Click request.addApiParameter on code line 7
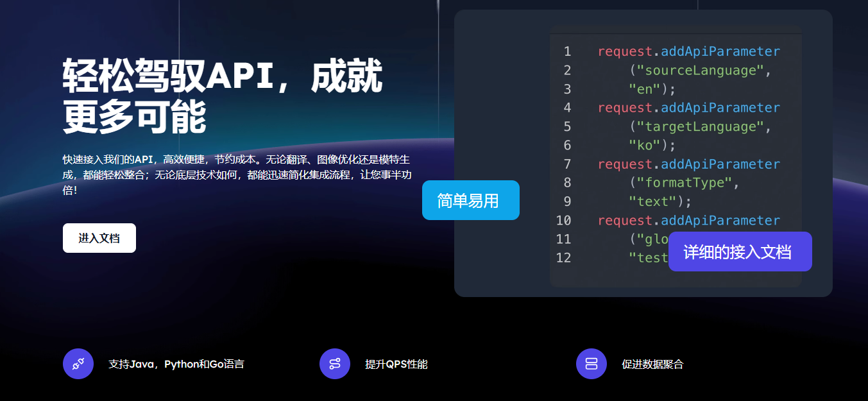This screenshot has height=401, width=868. point(689,164)
